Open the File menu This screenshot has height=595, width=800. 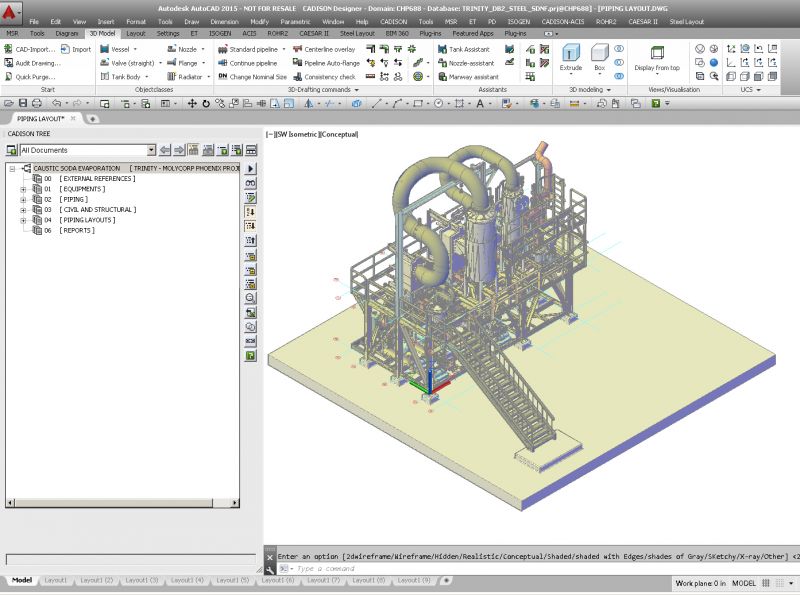tap(34, 22)
